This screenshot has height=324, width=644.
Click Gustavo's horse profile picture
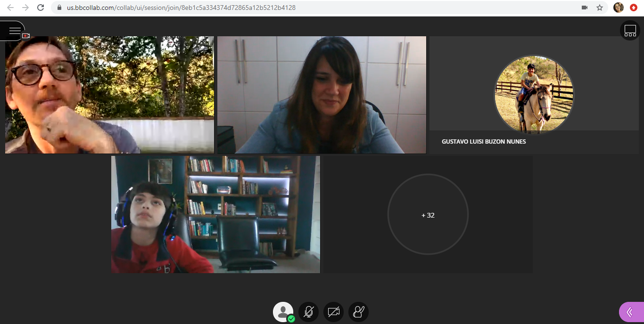click(534, 95)
